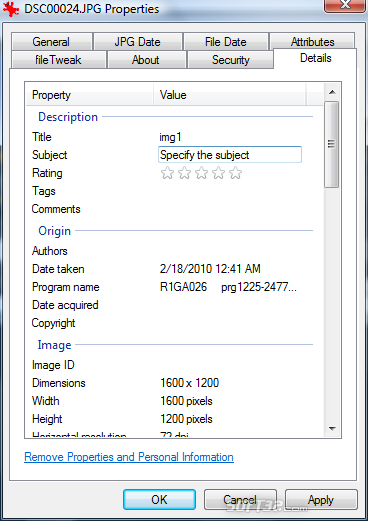Click the Apply button
The image size is (368, 521).
click(321, 499)
